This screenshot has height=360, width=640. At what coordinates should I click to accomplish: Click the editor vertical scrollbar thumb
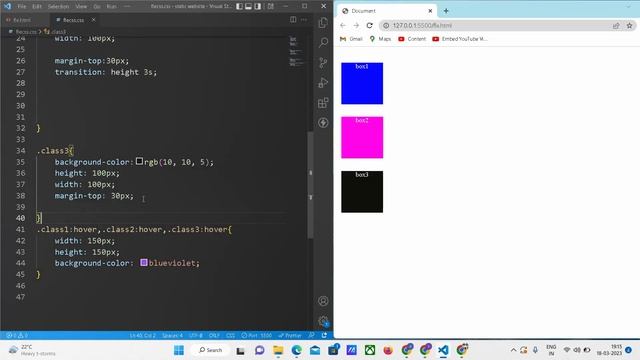310,184
